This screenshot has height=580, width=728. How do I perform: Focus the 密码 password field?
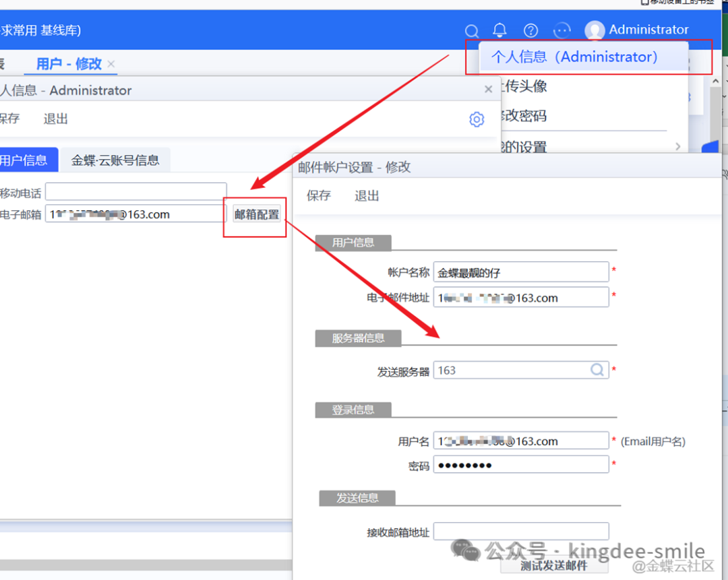pos(520,465)
